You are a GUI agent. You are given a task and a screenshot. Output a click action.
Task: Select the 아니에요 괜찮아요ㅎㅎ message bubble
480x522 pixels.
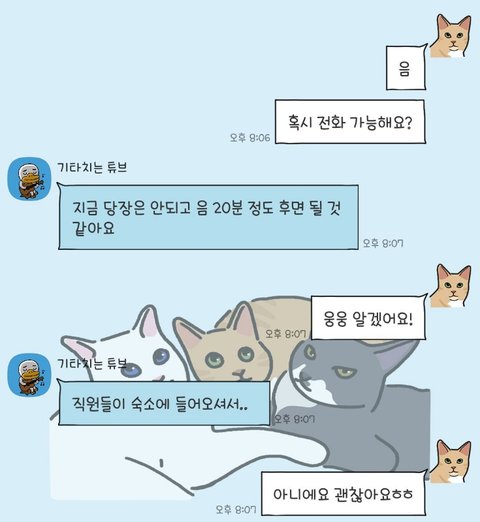click(x=343, y=494)
